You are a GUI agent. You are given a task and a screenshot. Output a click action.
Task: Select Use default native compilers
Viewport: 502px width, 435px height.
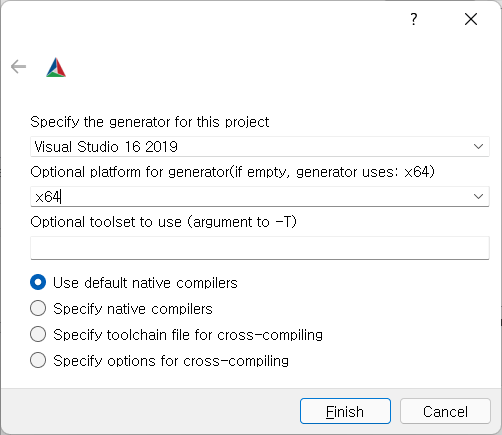(38, 282)
